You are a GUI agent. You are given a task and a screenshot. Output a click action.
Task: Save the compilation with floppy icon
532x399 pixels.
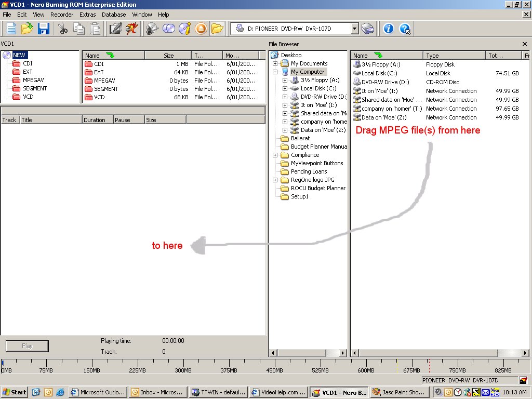pos(44,29)
